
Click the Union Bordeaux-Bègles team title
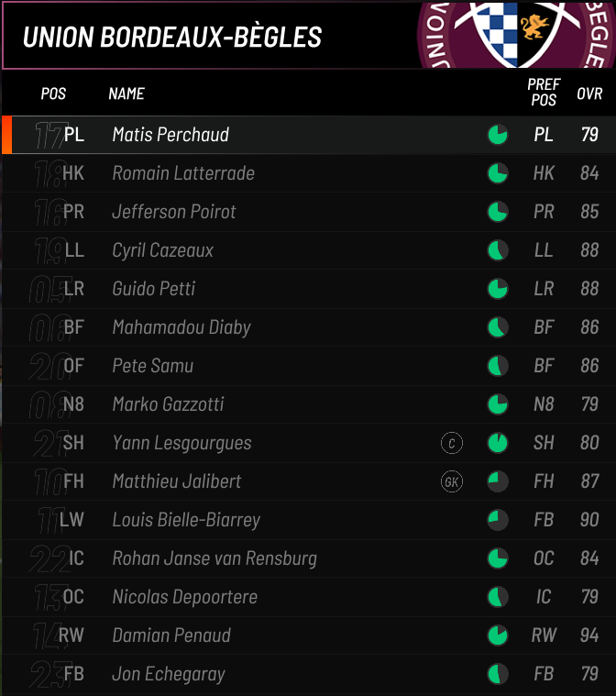pyautogui.click(x=172, y=37)
